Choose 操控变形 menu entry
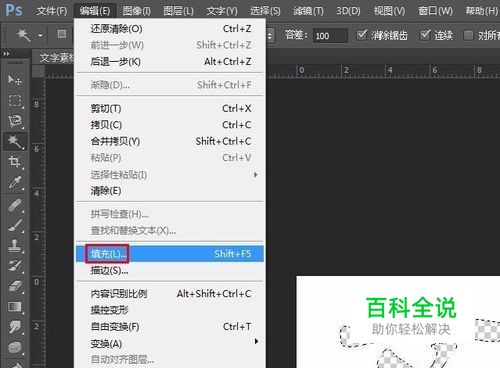 tap(170, 310)
